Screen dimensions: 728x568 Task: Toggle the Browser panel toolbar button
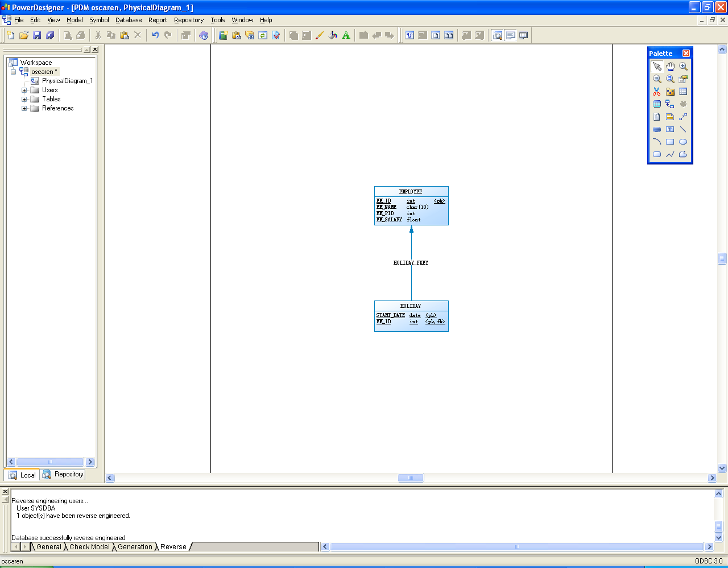(x=498, y=35)
